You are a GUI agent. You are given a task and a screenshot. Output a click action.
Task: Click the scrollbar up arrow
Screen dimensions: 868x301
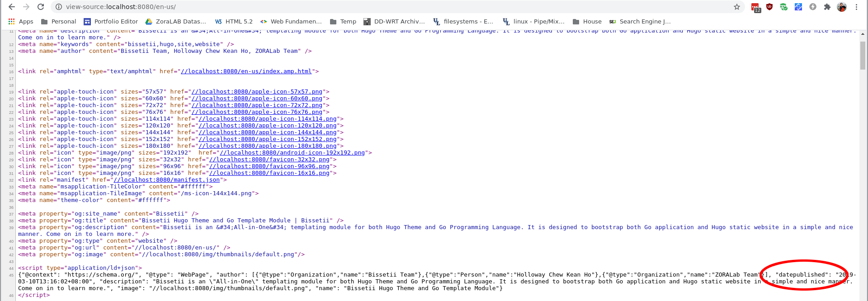point(863,34)
